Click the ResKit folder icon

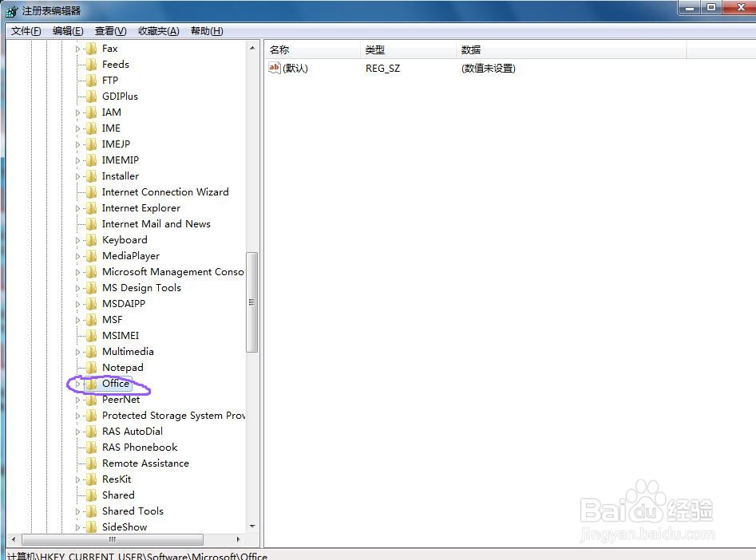[92, 479]
